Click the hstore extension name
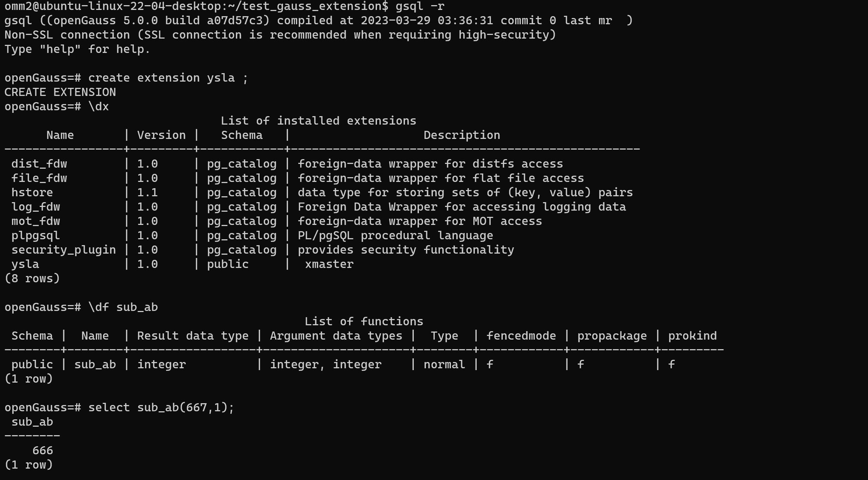 (x=32, y=193)
